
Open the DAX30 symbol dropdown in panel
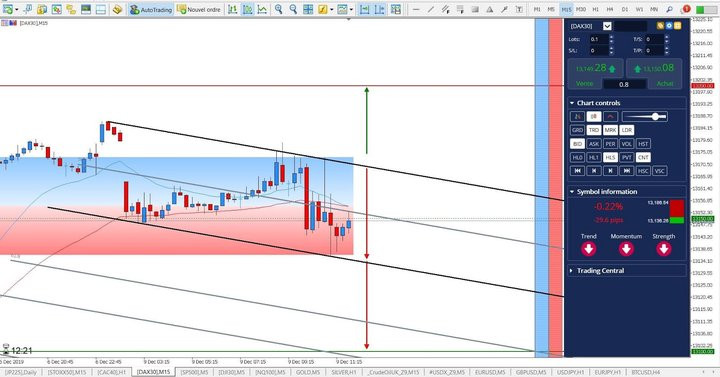tap(607, 26)
